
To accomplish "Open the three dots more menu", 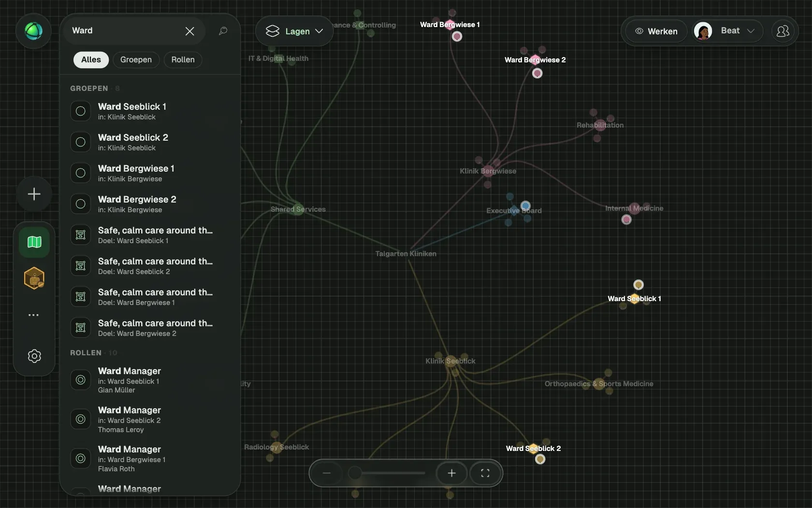I will 33,315.
